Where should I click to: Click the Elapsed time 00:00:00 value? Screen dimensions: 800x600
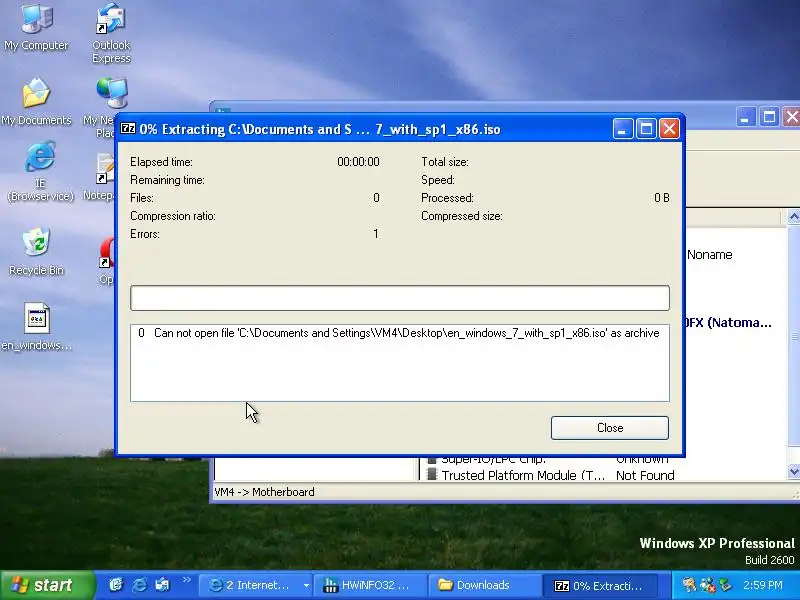[358, 162]
